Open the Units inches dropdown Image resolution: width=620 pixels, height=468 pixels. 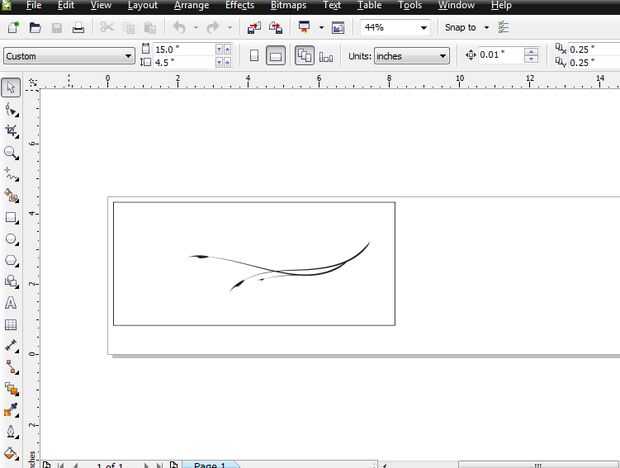coord(443,56)
